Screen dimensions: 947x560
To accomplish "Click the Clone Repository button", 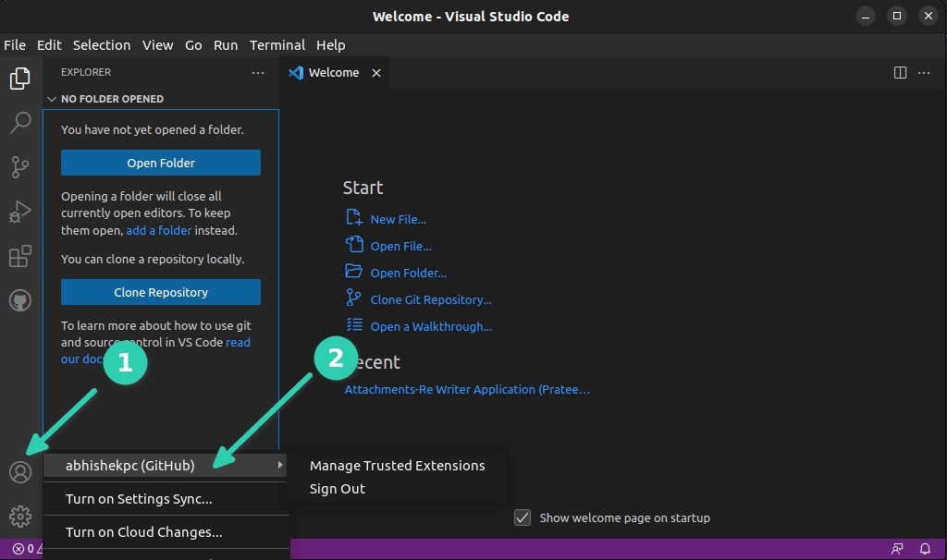I will pos(160,292).
